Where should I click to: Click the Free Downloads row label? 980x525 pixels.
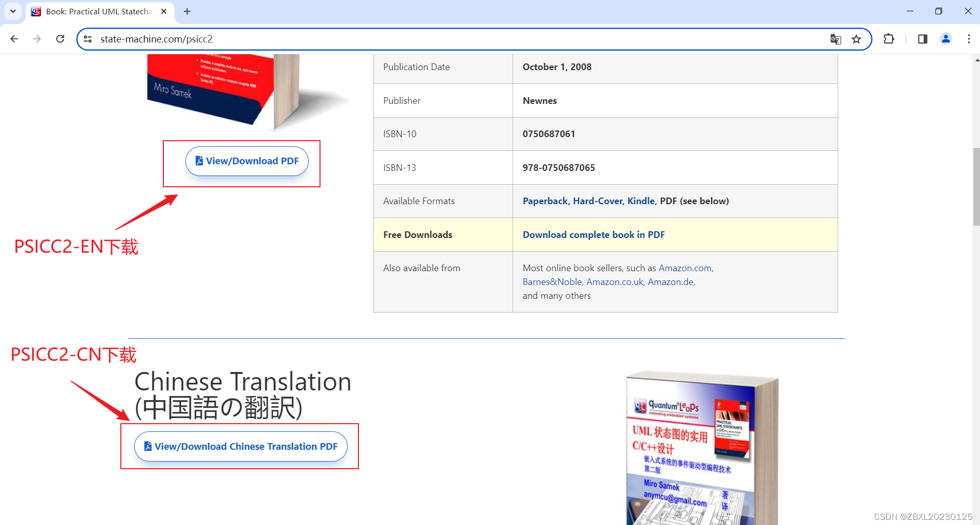pyautogui.click(x=418, y=235)
